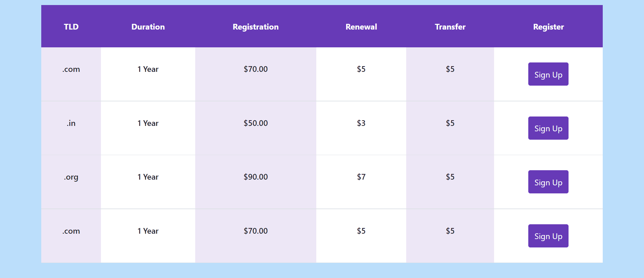This screenshot has height=278, width=644.
Task: Click the $50.00 registration price for .in
Action: click(x=256, y=123)
